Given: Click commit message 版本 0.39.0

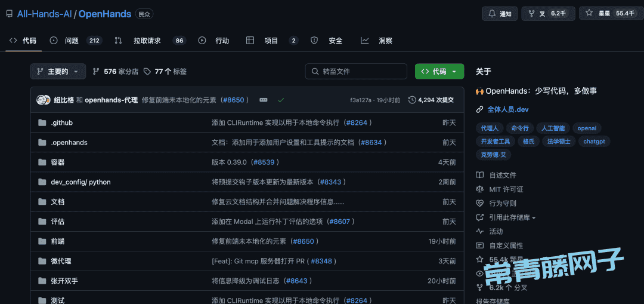Looking at the screenshot, I should pos(229,162).
